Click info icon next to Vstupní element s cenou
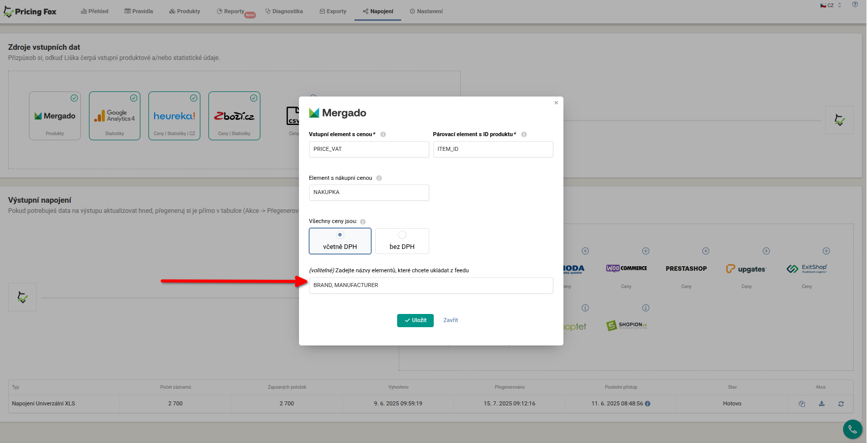Viewport: 868px width, 443px height. pyautogui.click(x=383, y=135)
